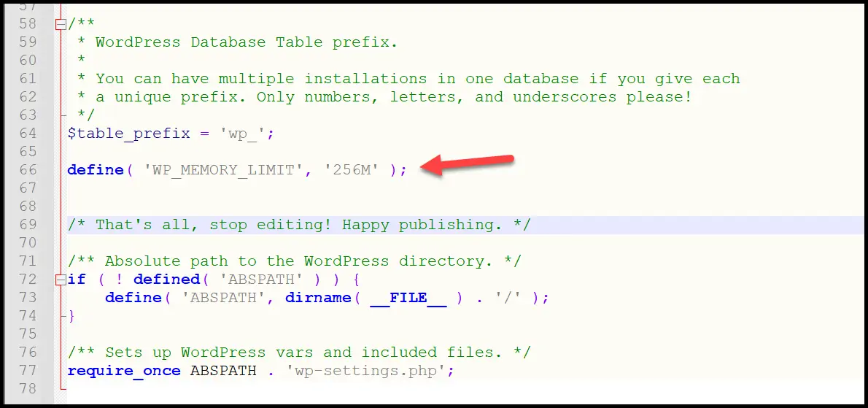This screenshot has width=868, height=408.
Task: Select line number 69 in the gutter
Action: (28, 225)
